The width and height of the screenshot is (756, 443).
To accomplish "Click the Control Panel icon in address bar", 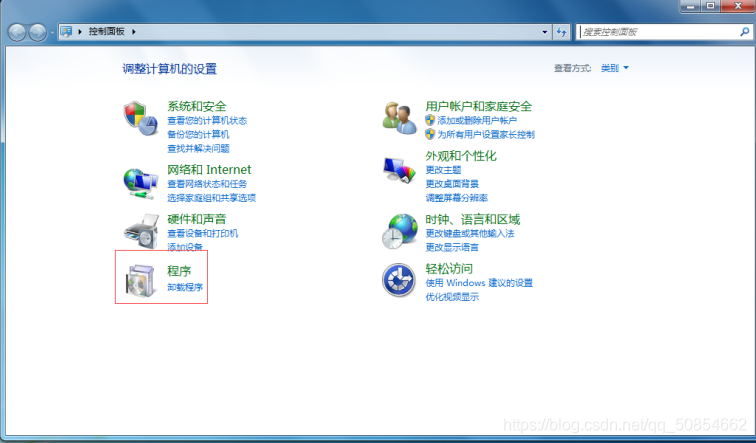I will tap(66, 31).
